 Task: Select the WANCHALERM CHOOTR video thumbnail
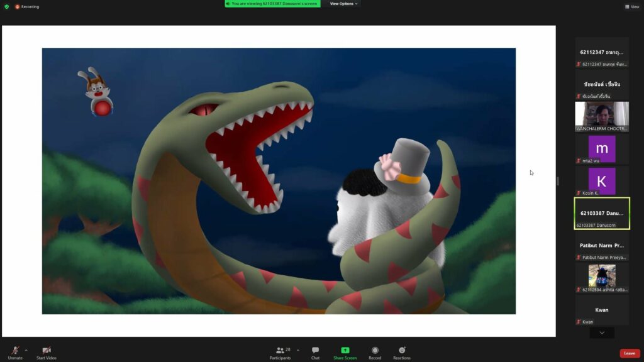pyautogui.click(x=602, y=116)
